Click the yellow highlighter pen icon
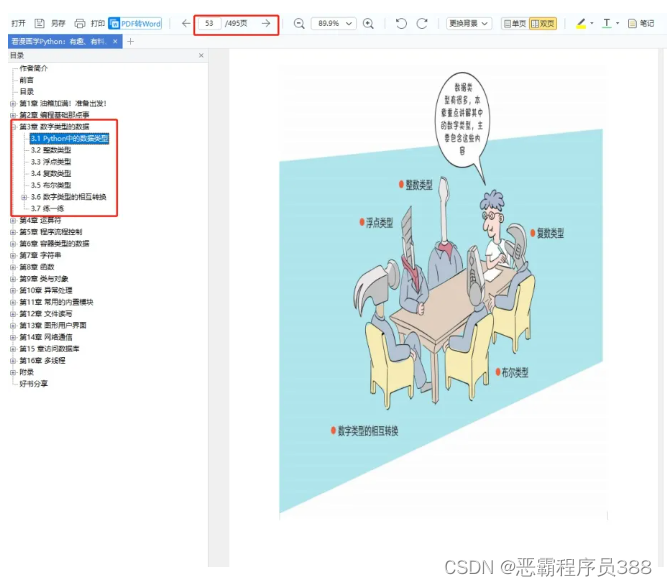 tap(581, 23)
